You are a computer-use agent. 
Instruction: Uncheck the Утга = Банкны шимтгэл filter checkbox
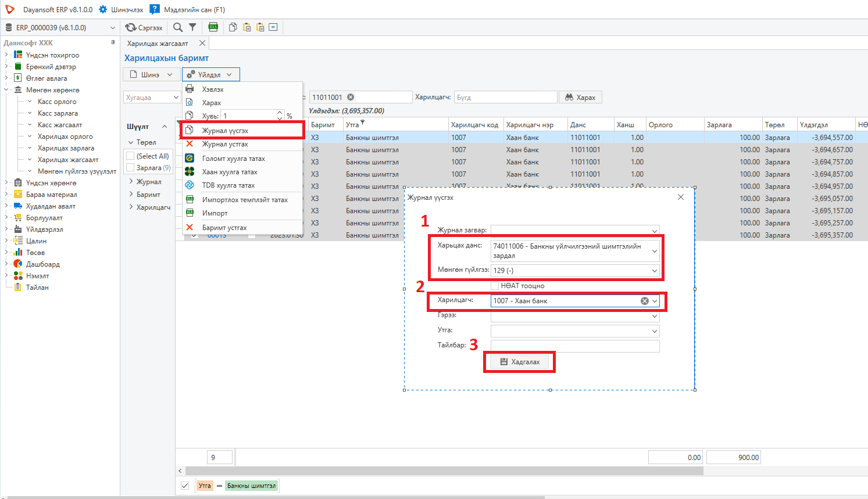pos(185,486)
